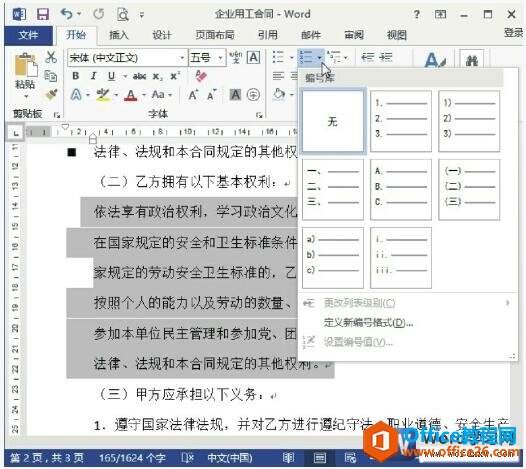Increase paragraph indent
Viewport: 526px width, 469px height.
coord(385,57)
